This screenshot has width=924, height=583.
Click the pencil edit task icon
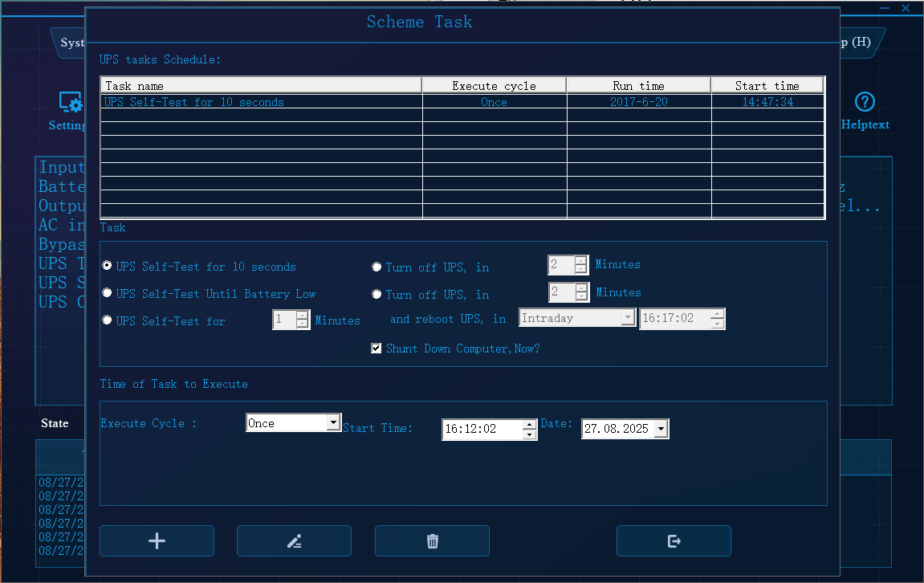[294, 541]
